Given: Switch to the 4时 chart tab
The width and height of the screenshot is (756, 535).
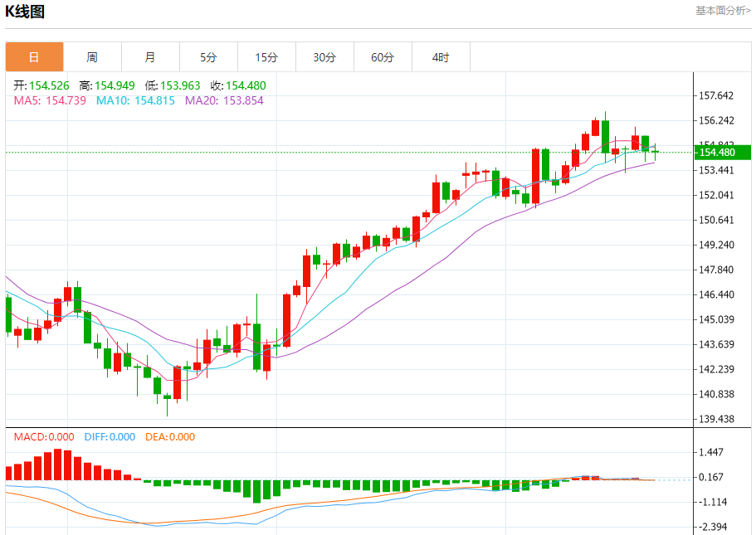Looking at the screenshot, I should 441,57.
